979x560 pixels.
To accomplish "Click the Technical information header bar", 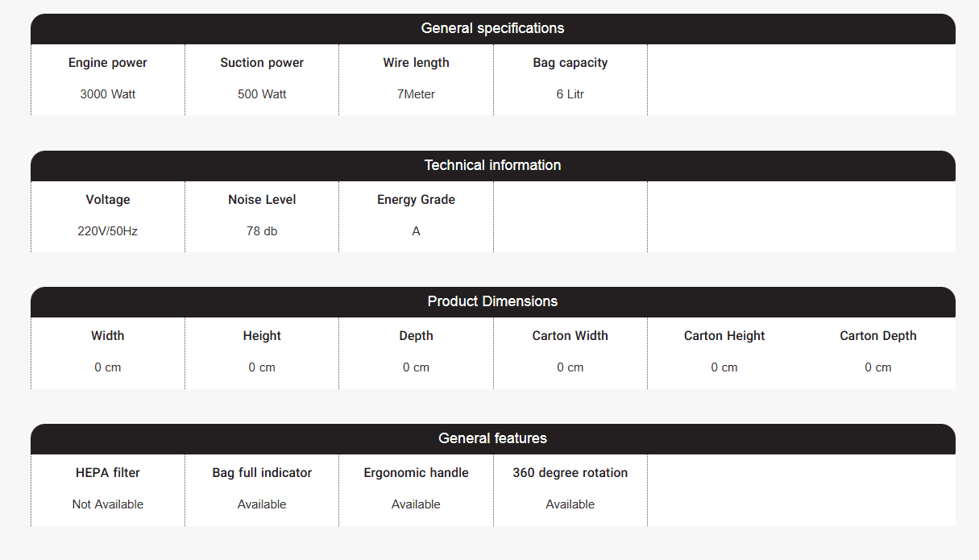I will (493, 165).
